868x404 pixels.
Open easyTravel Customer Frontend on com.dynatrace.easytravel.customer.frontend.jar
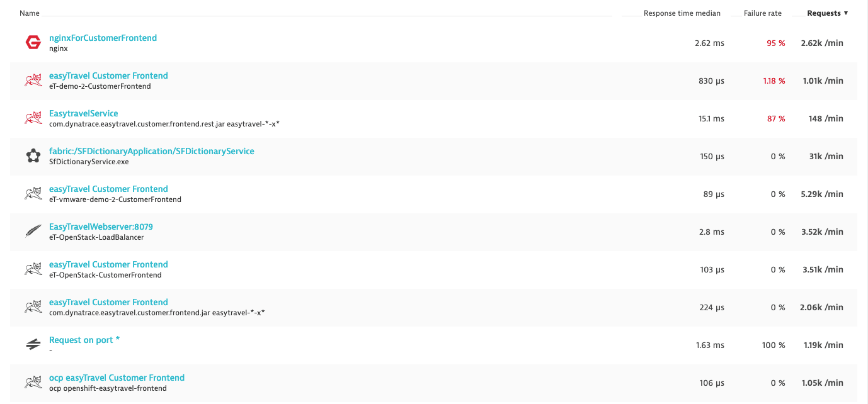(x=108, y=302)
